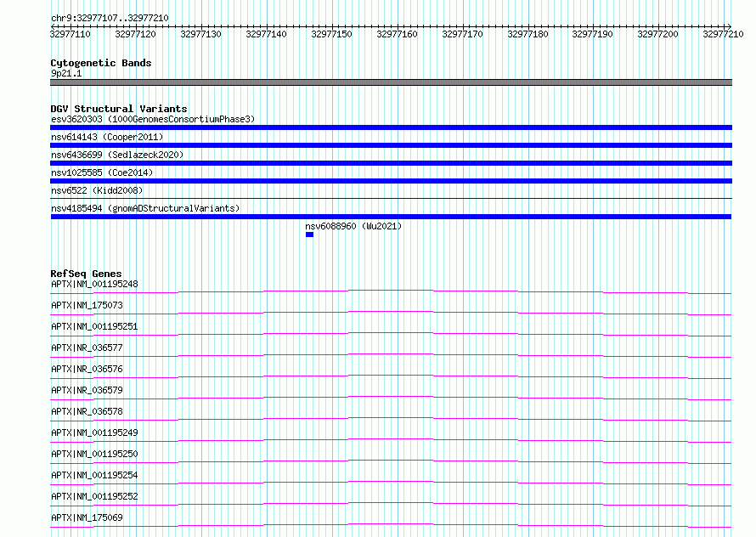The width and height of the screenshot is (756, 537).
Task: Open transcript APTX|NM_001195254
Action: pyautogui.click(x=94, y=475)
